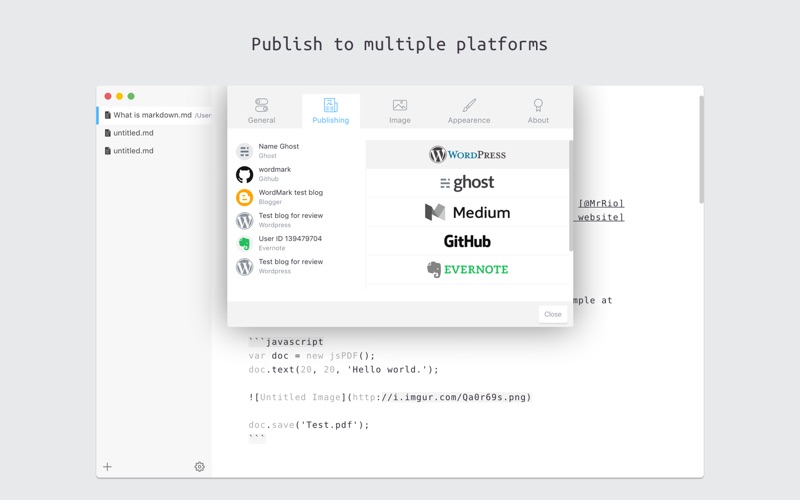Click the '```javascript' code fence line

[x=286, y=341]
